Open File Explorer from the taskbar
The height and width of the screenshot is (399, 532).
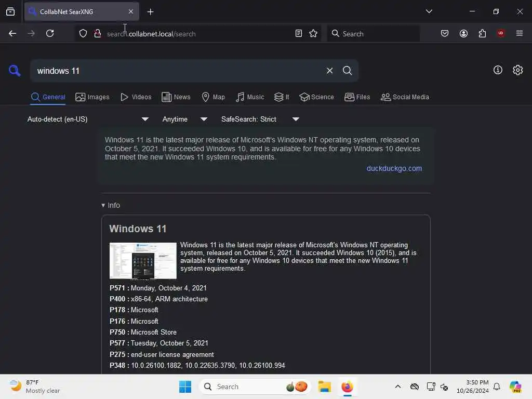click(x=324, y=387)
